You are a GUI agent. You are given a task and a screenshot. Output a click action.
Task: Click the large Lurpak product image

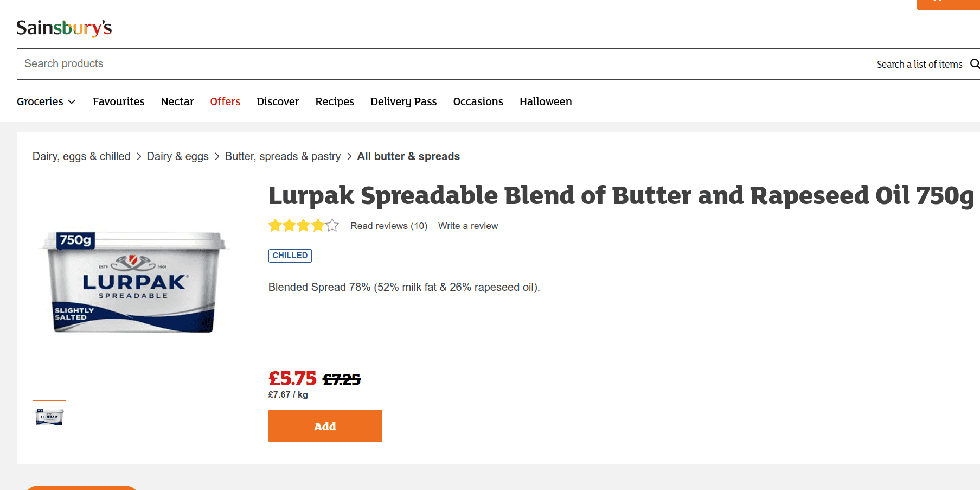pos(134,282)
